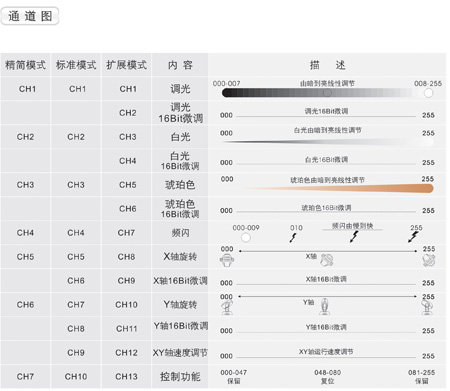This screenshot has height=391, width=450.
Task: Click the CH12 cell in 扩展模式 column
Action: click(x=126, y=353)
